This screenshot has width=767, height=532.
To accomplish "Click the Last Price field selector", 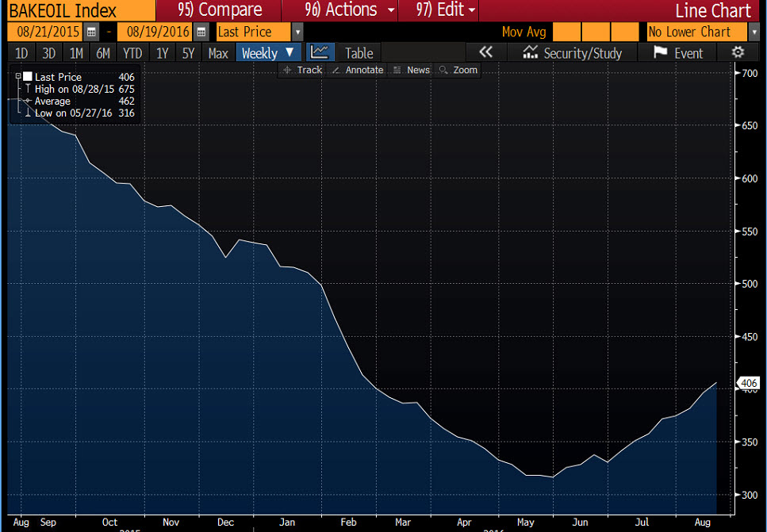I will (x=254, y=33).
